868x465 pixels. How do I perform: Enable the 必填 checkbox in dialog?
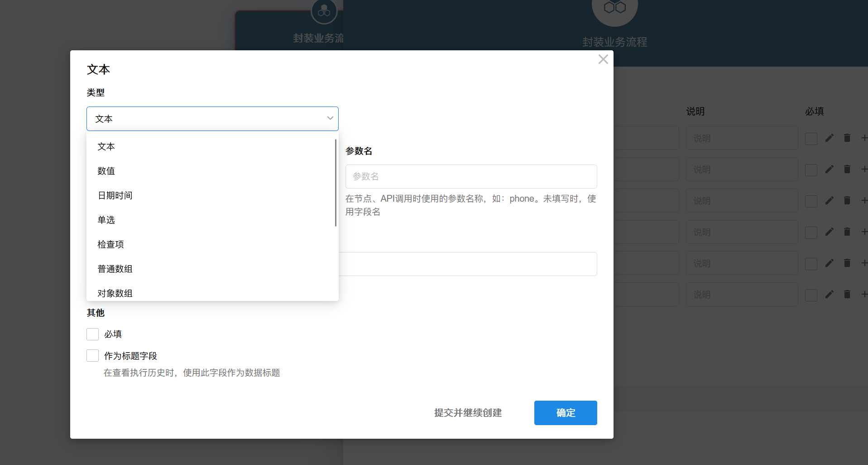[93, 334]
